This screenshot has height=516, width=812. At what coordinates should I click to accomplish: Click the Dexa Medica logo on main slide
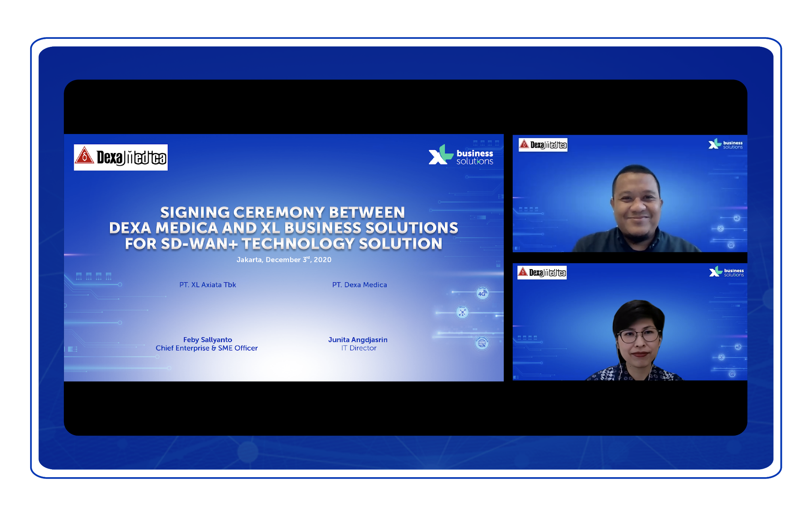pyautogui.click(x=121, y=157)
